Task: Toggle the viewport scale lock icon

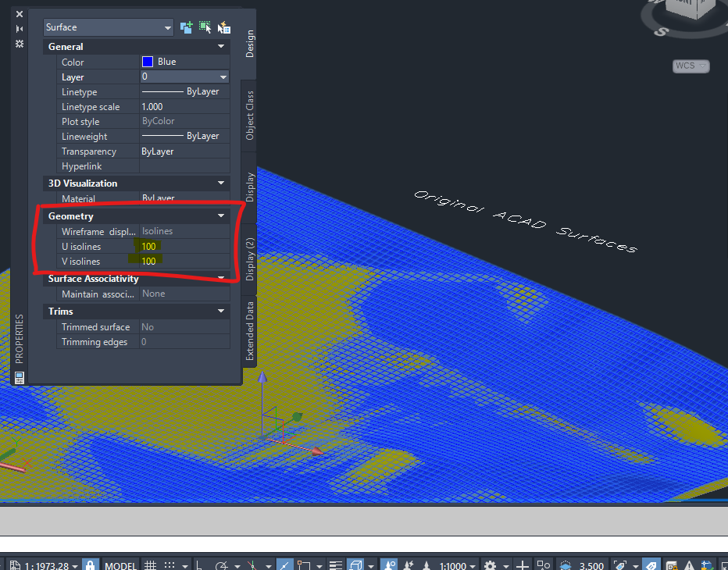Action: click(x=90, y=565)
